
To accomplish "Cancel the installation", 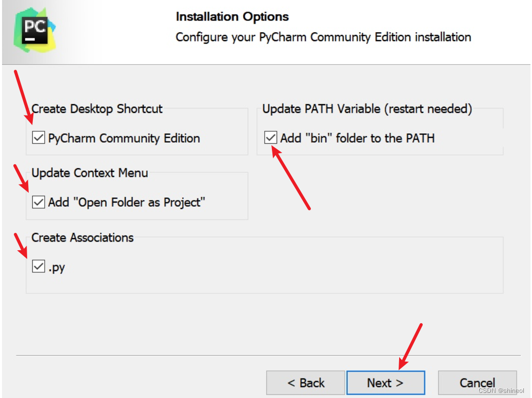I will (478, 383).
